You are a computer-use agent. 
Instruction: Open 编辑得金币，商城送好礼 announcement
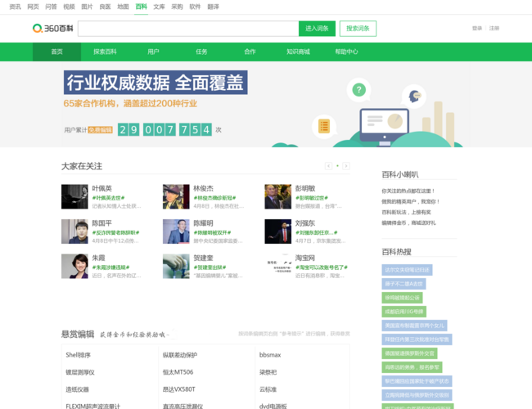coord(408,222)
